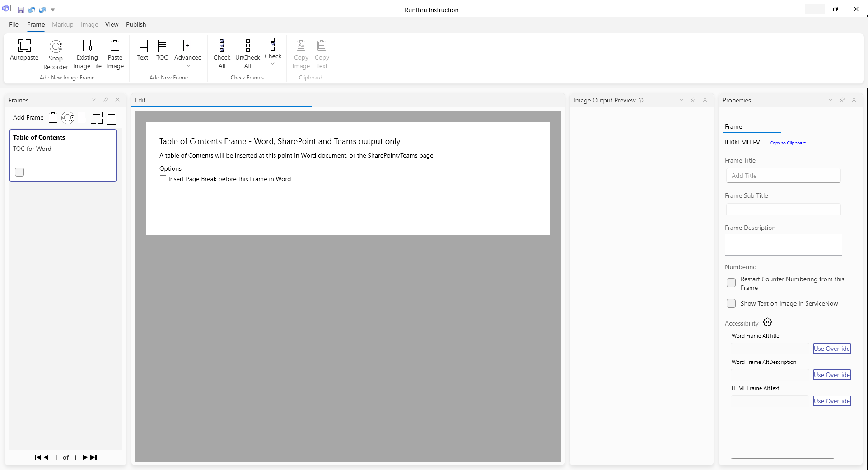
Task: Click UnCheck All frames
Action: 247,46
